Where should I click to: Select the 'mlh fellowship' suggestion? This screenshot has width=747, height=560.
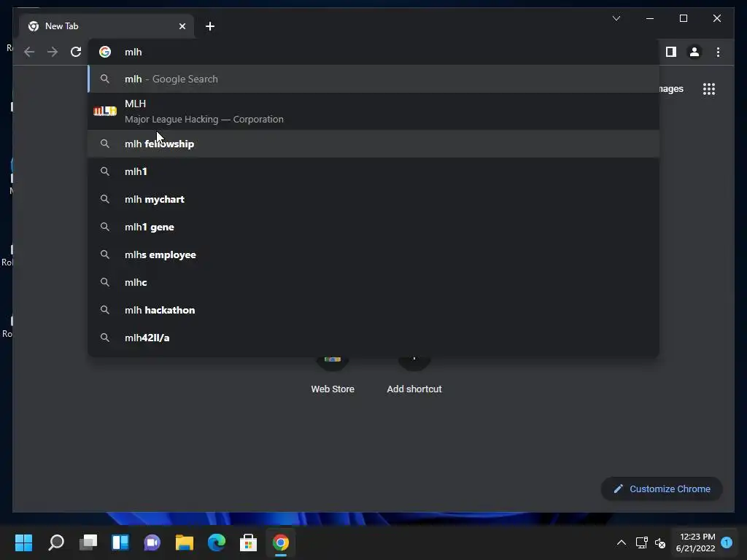click(x=374, y=144)
